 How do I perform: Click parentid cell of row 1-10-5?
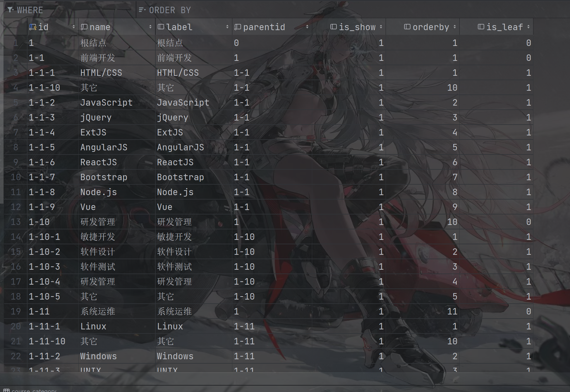tap(272, 297)
